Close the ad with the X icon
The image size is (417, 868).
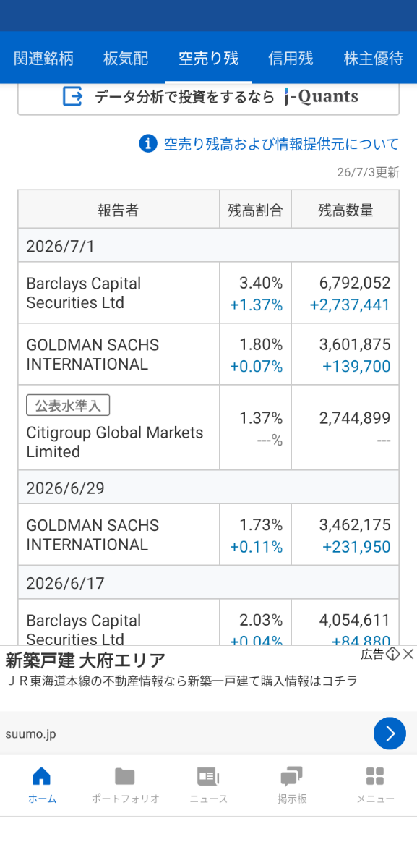coord(408,654)
